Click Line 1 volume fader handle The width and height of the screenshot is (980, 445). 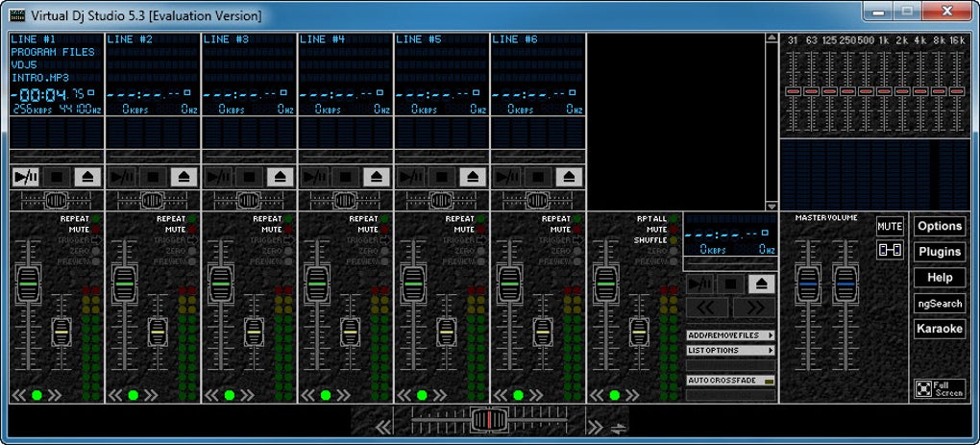(x=28, y=284)
